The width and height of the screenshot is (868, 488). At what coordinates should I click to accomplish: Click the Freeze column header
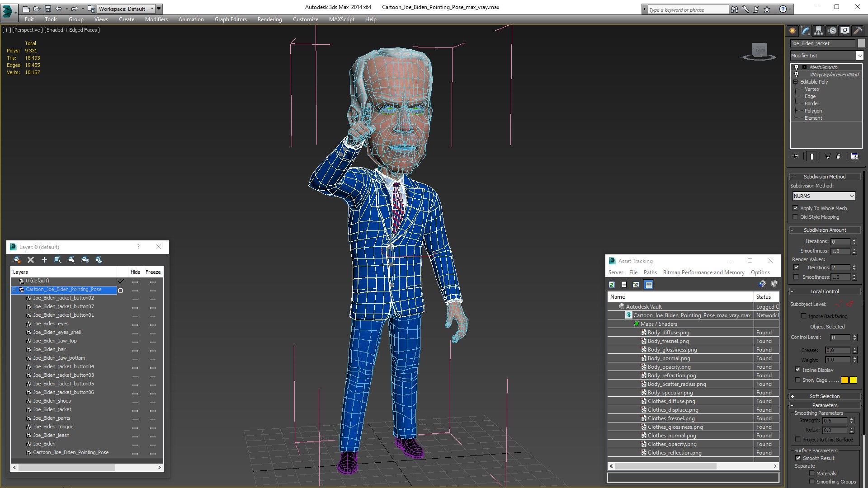153,272
